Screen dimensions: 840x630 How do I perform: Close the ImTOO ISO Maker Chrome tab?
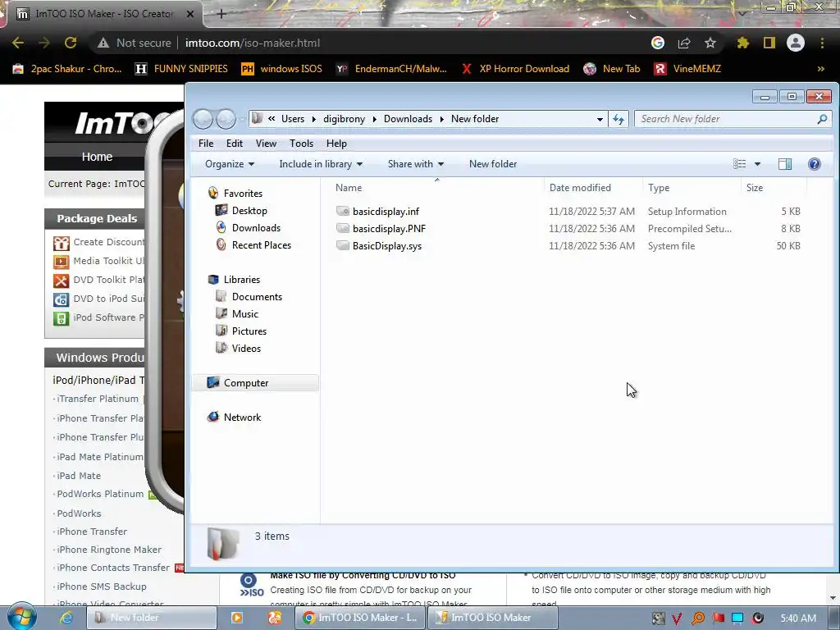[x=190, y=15]
